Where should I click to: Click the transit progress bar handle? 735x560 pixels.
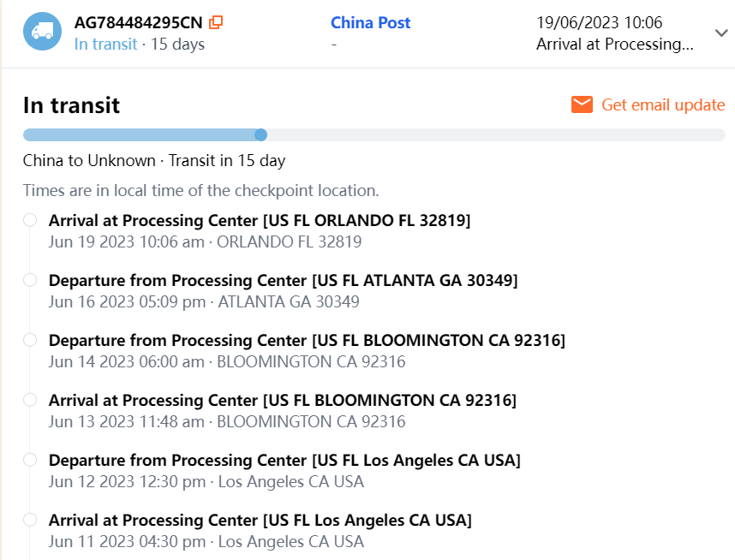[x=261, y=134]
